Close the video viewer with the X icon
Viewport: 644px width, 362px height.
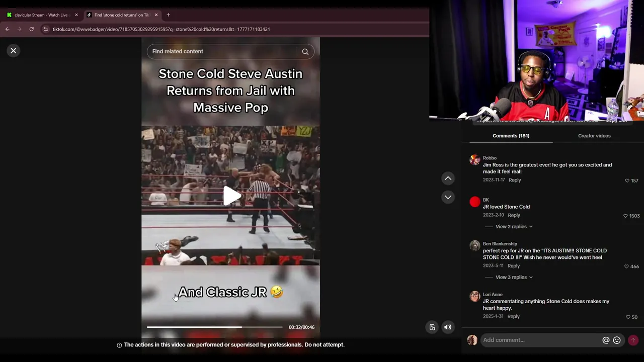14,51
